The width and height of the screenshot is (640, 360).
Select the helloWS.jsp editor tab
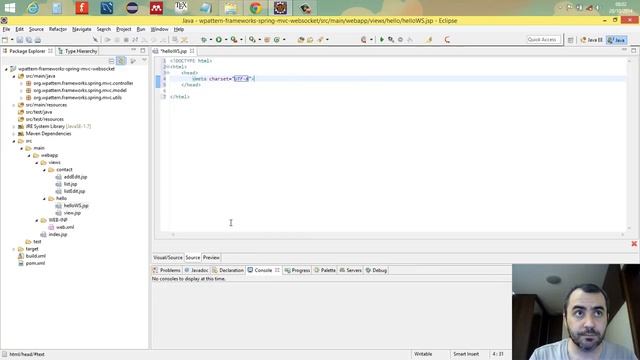[173, 51]
